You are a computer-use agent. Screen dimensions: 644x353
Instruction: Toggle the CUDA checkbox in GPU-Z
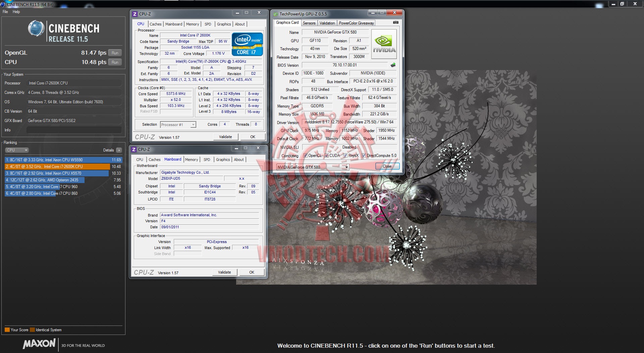326,156
